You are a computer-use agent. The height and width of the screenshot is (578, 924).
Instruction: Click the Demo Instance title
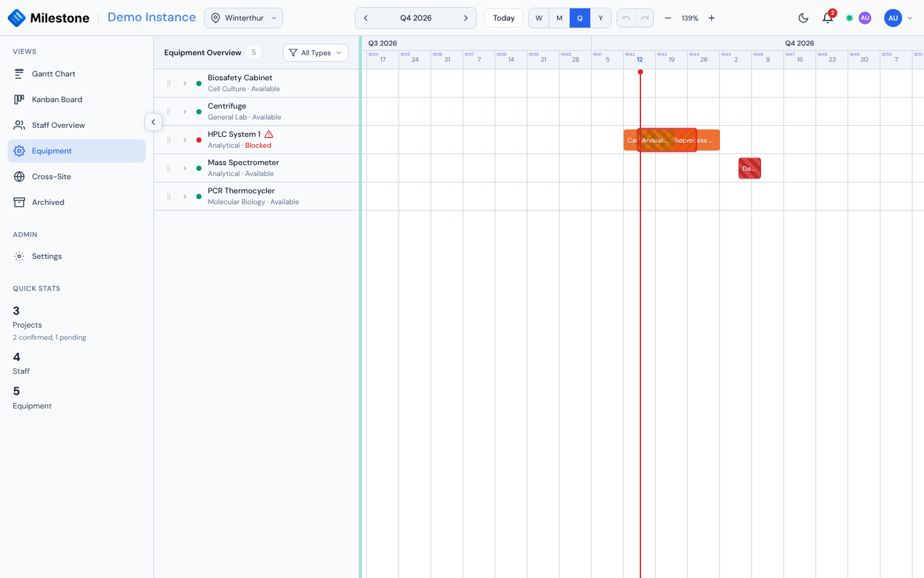click(151, 17)
